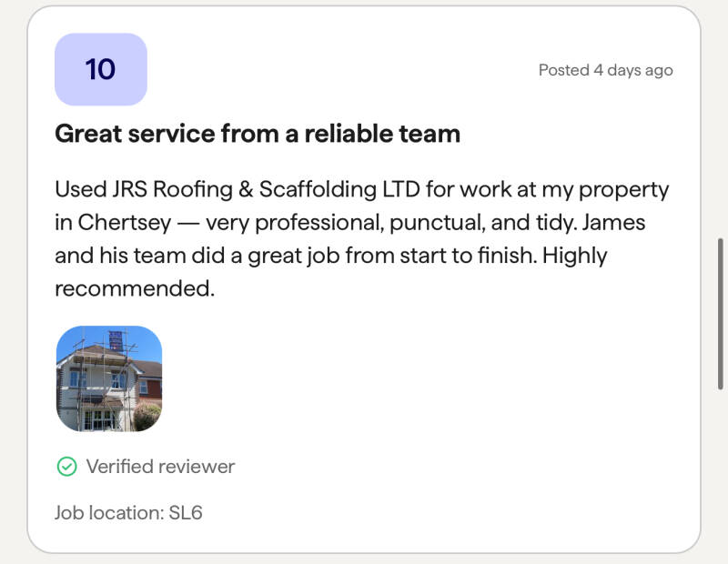Click the 'Posted 4 days ago' timestamp
Screen dimensions: 728x564
(x=605, y=70)
